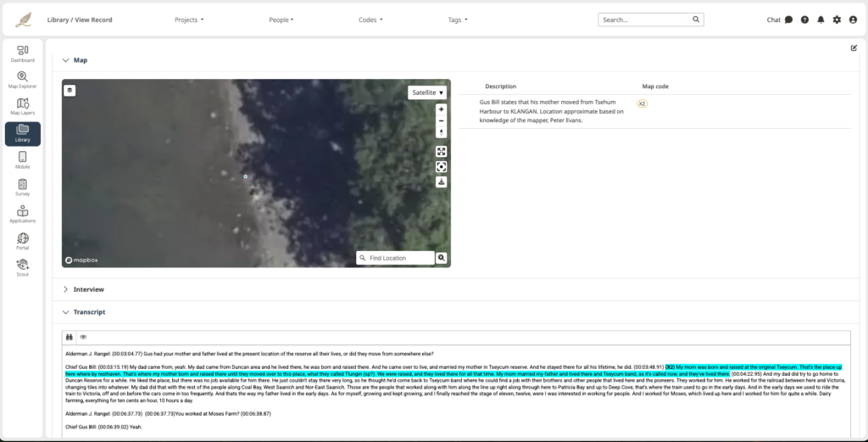Open the Dashboard sidebar icon

23,53
